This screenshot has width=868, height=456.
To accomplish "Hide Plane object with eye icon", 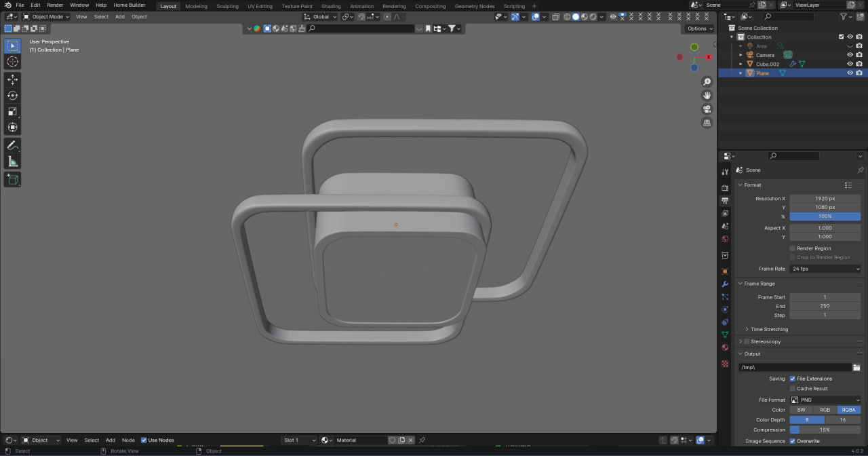I will click(850, 73).
